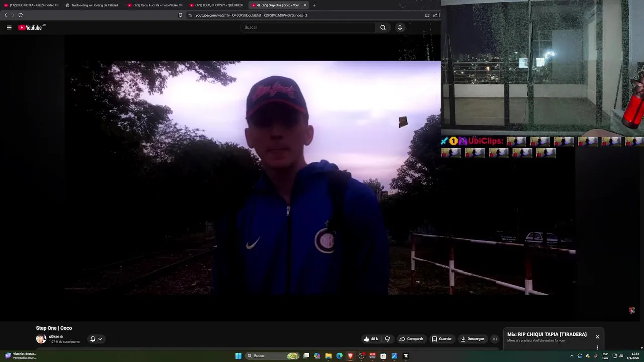This screenshot has height=362, width=644.
Task: Show hidden system tray icons chevron
Action: pyautogui.click(x=571, y=356)
